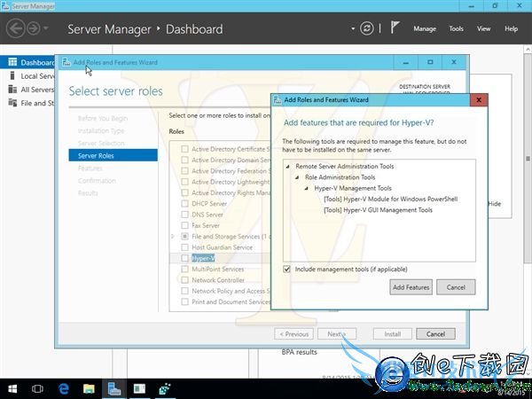Viewport: 532px width, 399px height.
Task: Uncheck Include management tools option
Action: [286, 269]
